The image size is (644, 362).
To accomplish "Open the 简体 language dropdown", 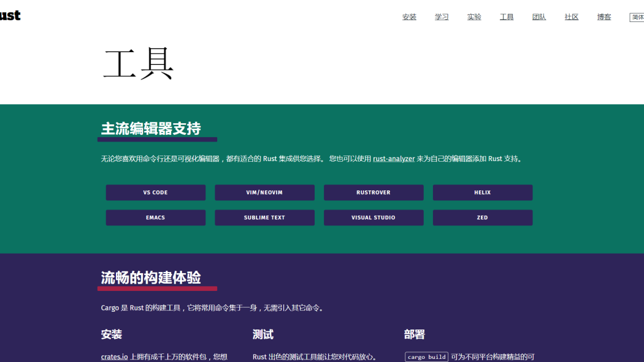I will tap(637, 17).
